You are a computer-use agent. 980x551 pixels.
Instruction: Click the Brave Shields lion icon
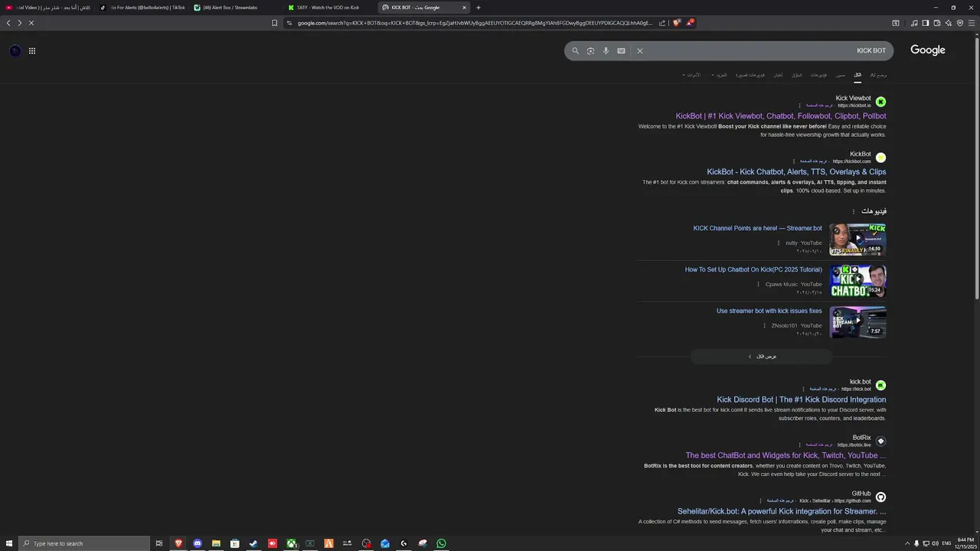point(677,23)
